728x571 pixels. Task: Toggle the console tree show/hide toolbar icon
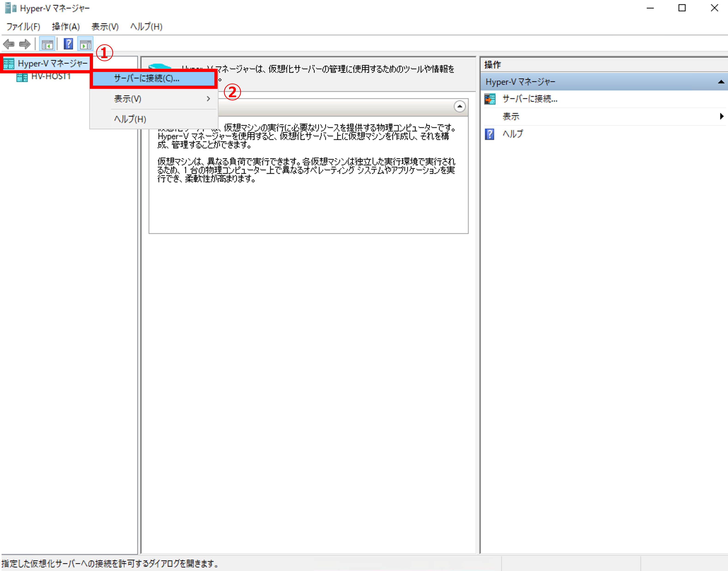[x=47, y=44]
